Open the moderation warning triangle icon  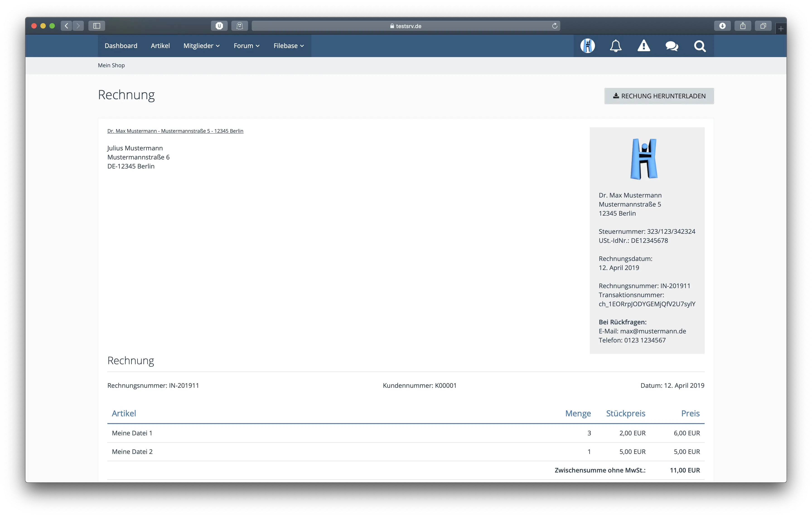[643, 46]
